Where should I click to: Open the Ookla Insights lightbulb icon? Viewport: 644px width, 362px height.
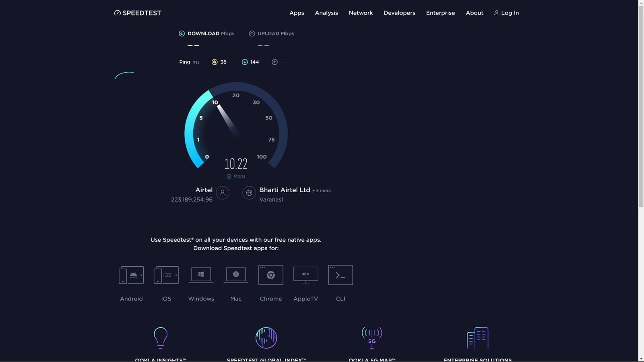(161, 337)
